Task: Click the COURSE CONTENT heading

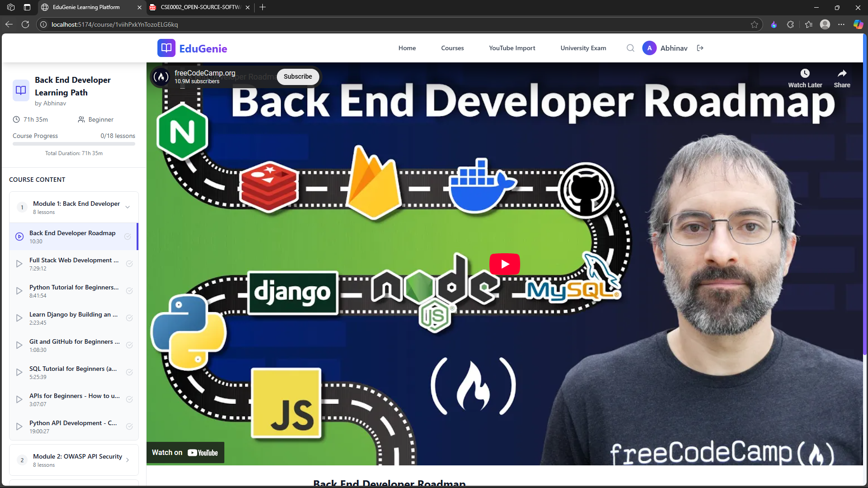Action: pyautogui.click(x=37, y=180)
